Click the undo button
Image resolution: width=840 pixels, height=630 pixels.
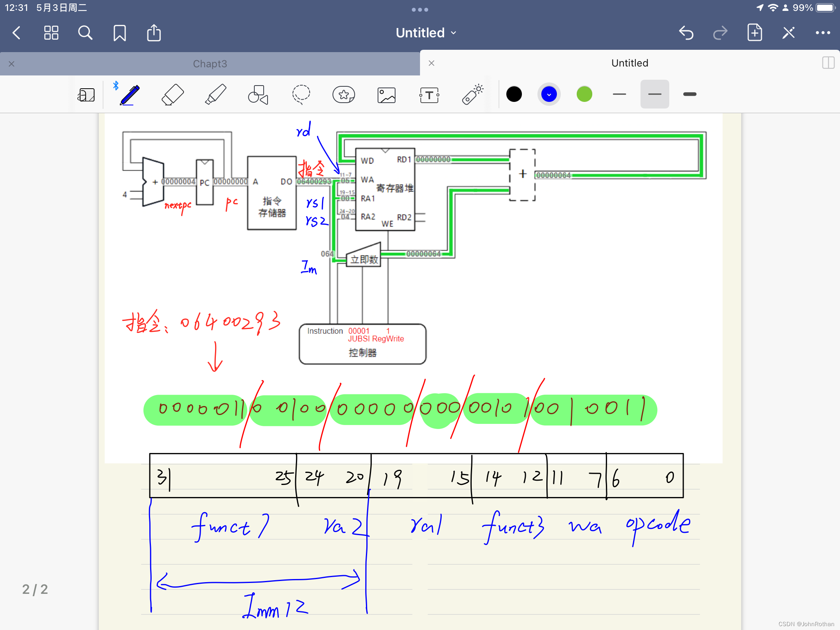tap(686, 33)
